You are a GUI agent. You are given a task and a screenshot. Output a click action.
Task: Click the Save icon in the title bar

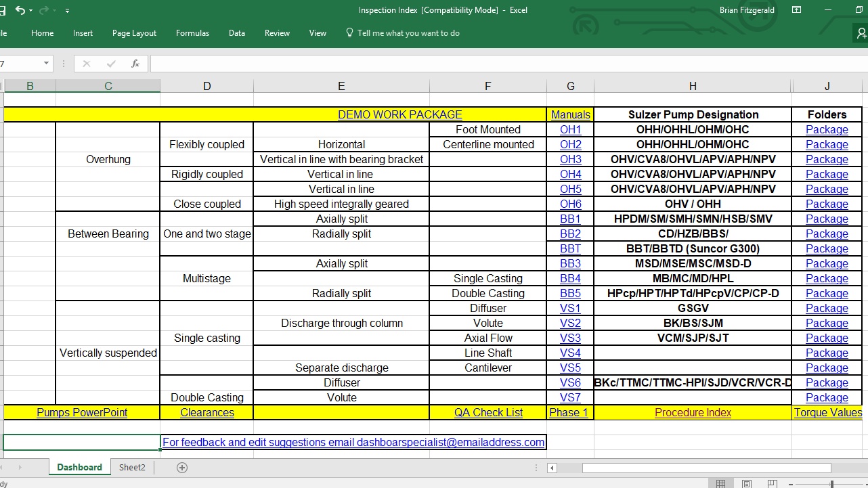pos(2,10)
